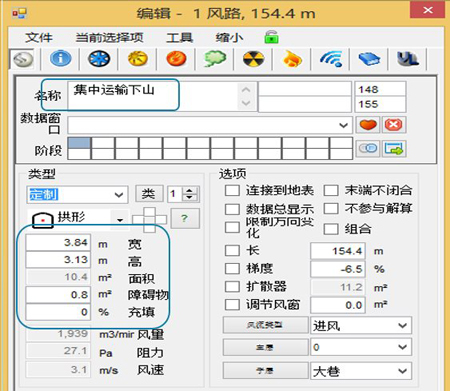Click the airway edit tab icon
450x391 pixels.
pyautogui.click(x=23, y=59)
